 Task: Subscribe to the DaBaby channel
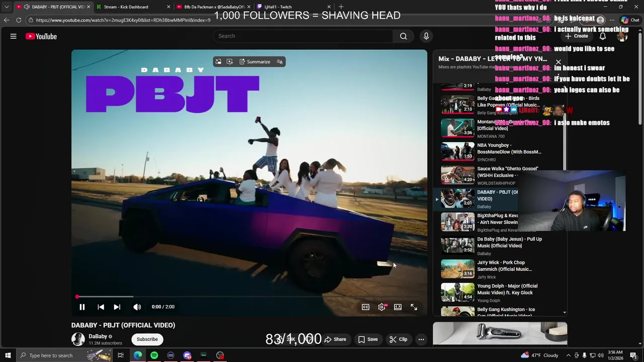coord(147,339)
